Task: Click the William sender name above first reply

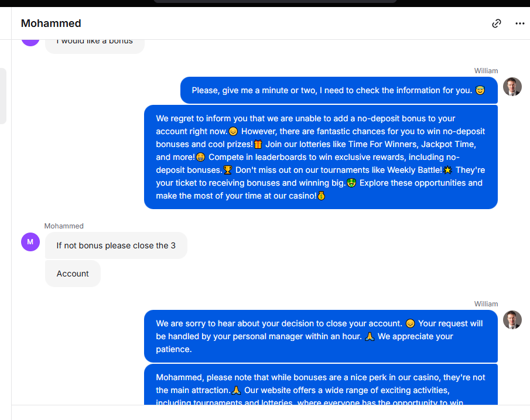Action: coord(485,71)
